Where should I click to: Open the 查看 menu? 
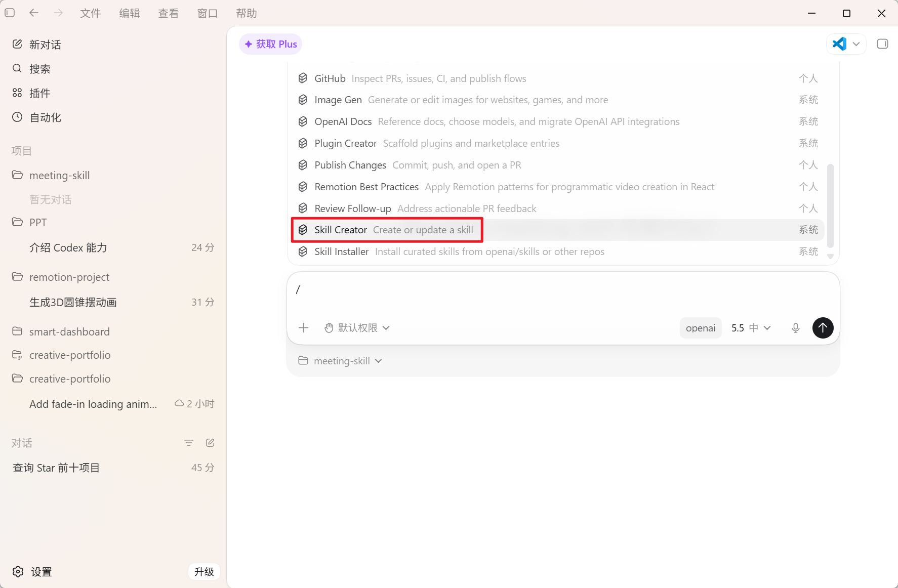[x=169, y=13]
